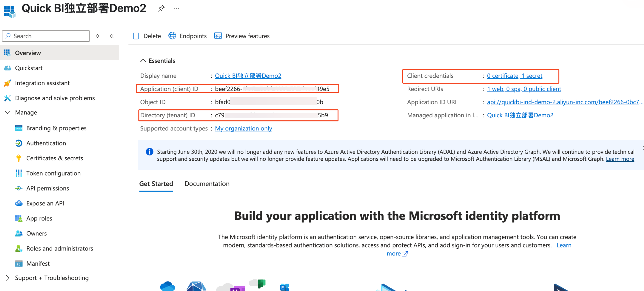The image size is (644, 291).
Task: Collapse the Essentials section
Action: pyautogui.click(x=143, y=61)
